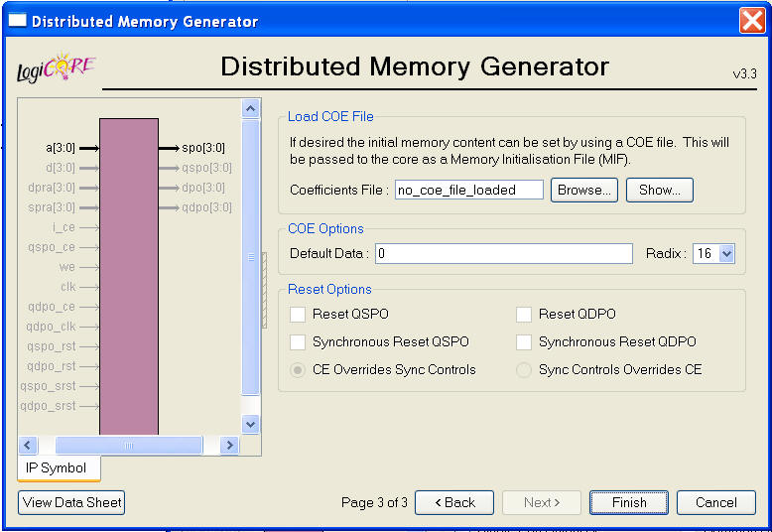
Task: Enable the Reset QSPO checkbox
Action: 298,315
